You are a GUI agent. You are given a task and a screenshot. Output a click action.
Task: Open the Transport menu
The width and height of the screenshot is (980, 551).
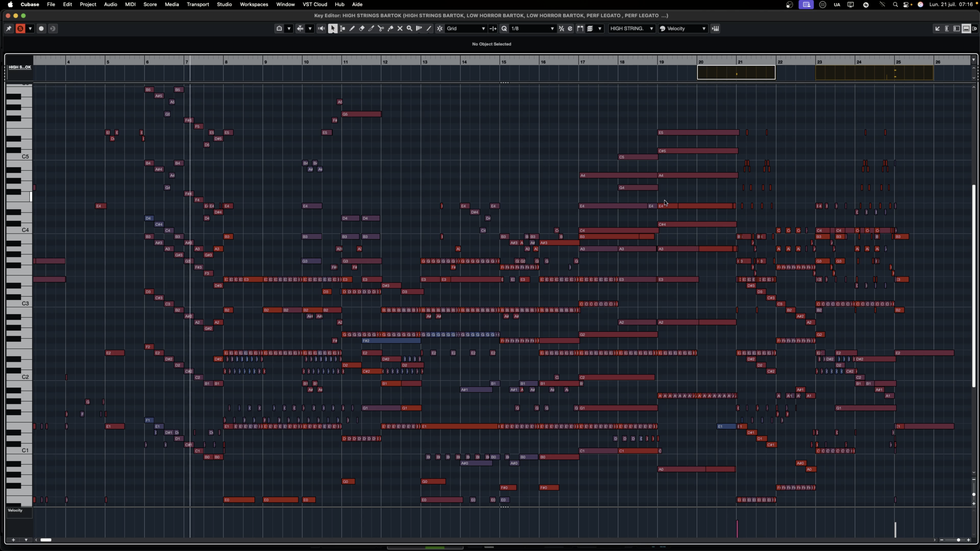coord(198,4)
